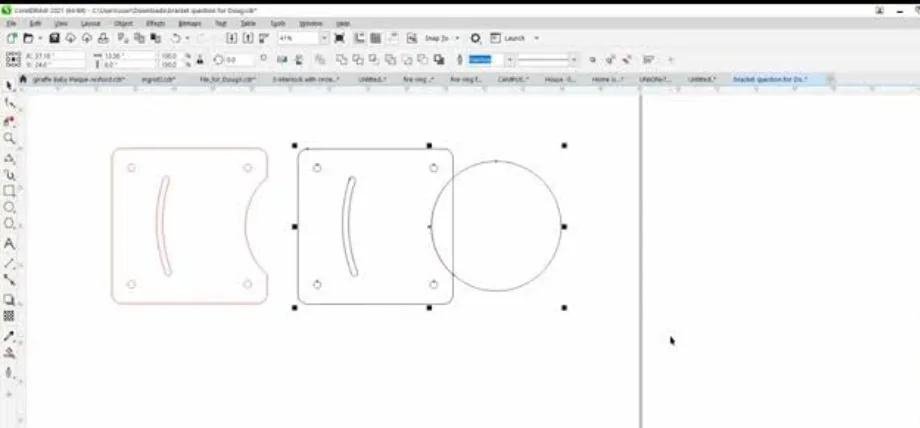The width and height of the screenshot is (920, 428).
Task: Open the Options gear icon
Action: (475, 38)
